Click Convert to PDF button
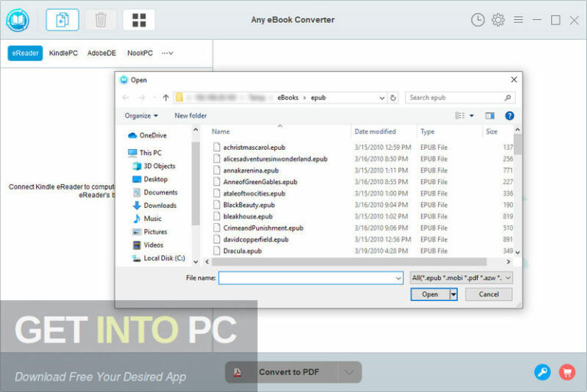This screenshot has height=392, width=587. 289,372
